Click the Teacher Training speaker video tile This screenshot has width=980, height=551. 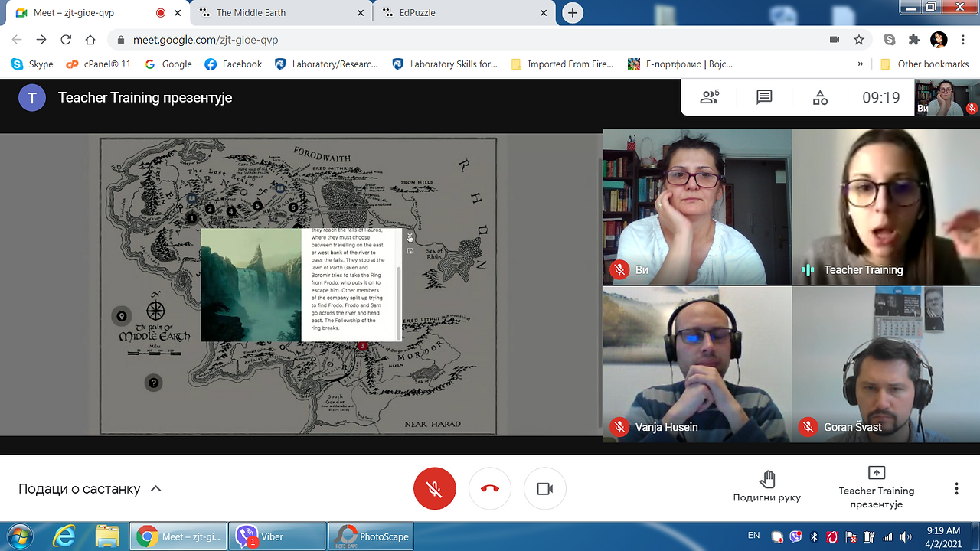click(886, 207)
